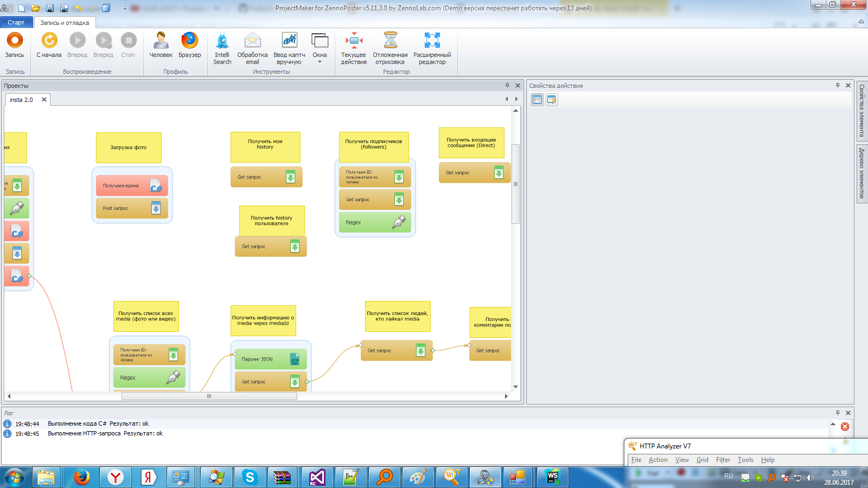Screen dimensions: 868x488
Task: Stop playback with the Стоп button
Action: [128, 45]
